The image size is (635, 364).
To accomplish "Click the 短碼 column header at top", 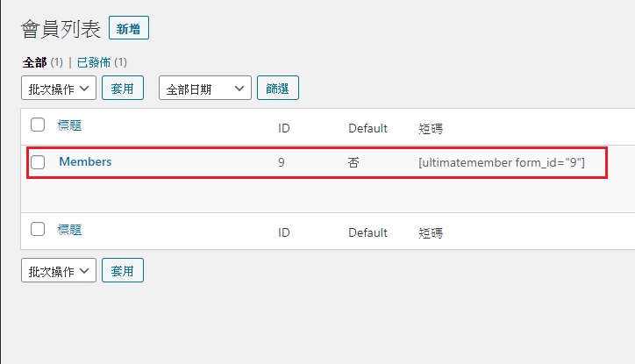I will (x=431, y=129).
